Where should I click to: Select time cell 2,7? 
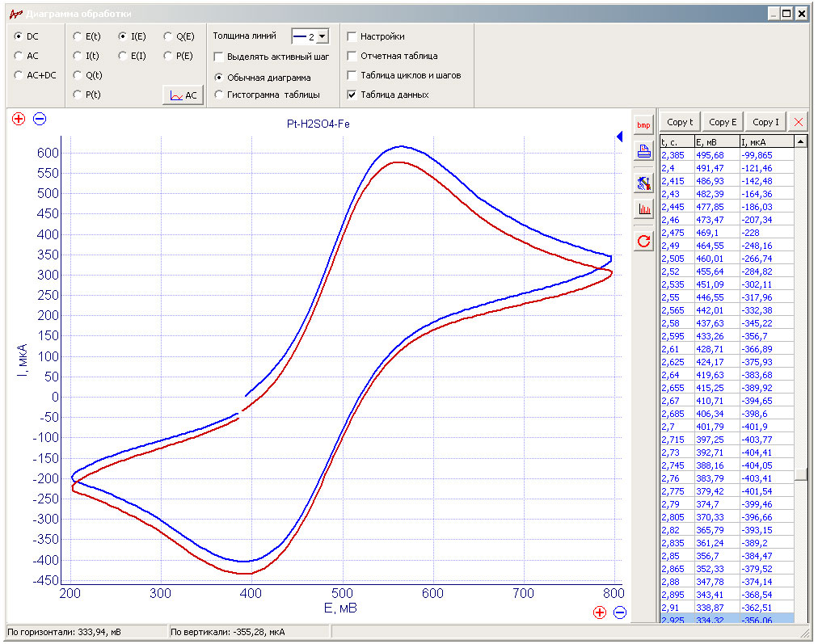(x=677, y=427)
